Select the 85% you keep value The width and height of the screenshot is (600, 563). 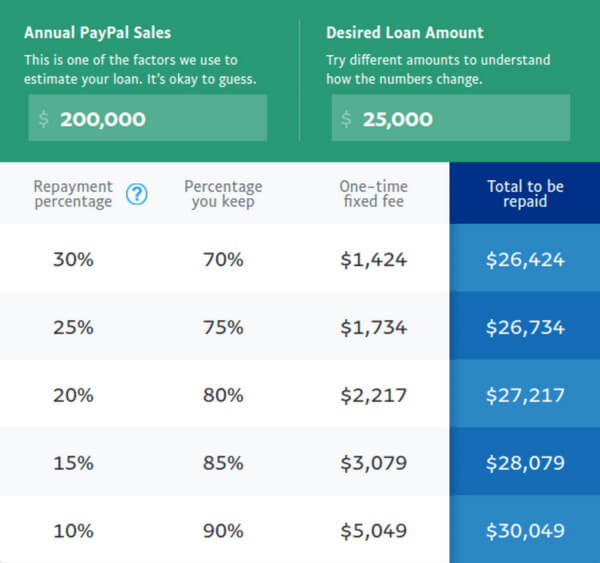[223, 463]
